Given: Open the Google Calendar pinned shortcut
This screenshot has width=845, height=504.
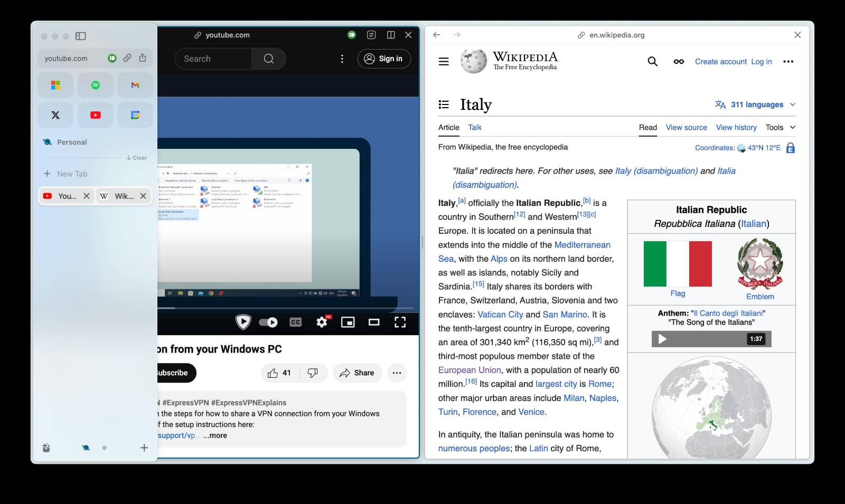Looking at the screenshot, I should (135, 115).
